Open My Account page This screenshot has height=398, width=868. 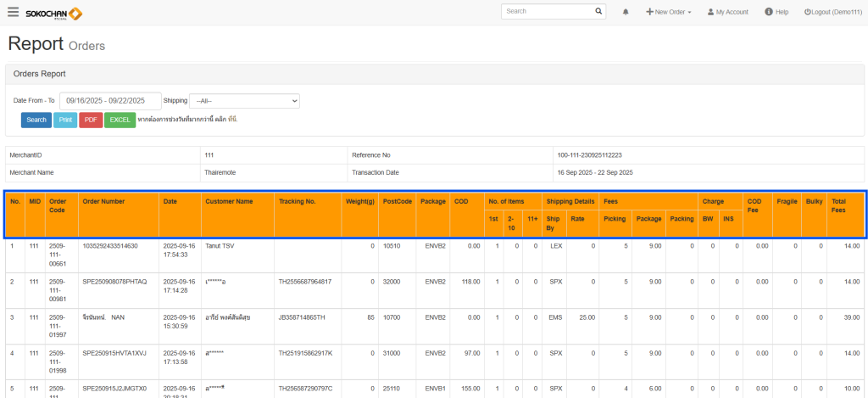pyautogui.click(x=727, y=12)
